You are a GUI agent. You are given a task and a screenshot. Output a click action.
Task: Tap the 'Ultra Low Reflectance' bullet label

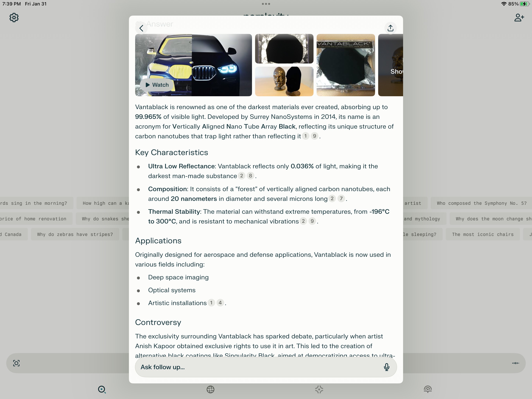point(181,166)
